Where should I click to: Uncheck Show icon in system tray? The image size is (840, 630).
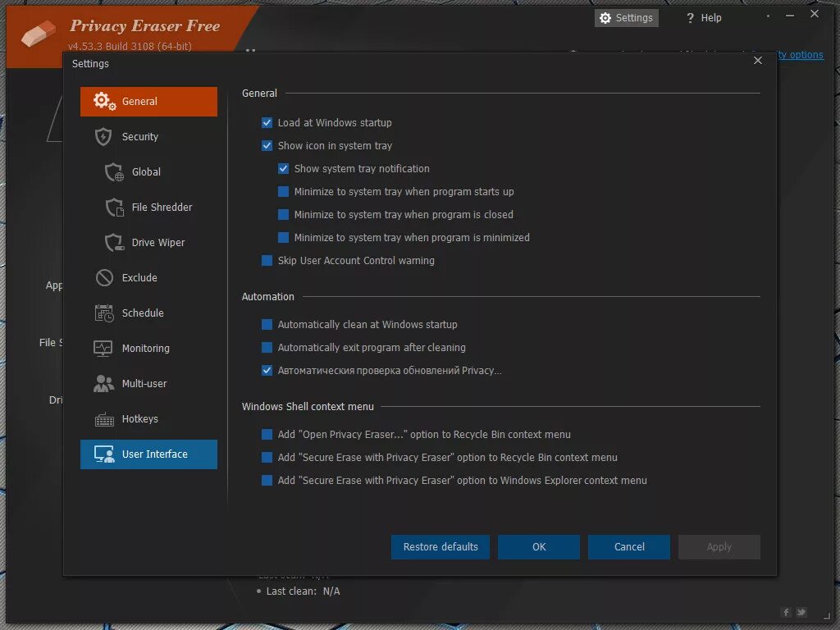coord(267,146)
